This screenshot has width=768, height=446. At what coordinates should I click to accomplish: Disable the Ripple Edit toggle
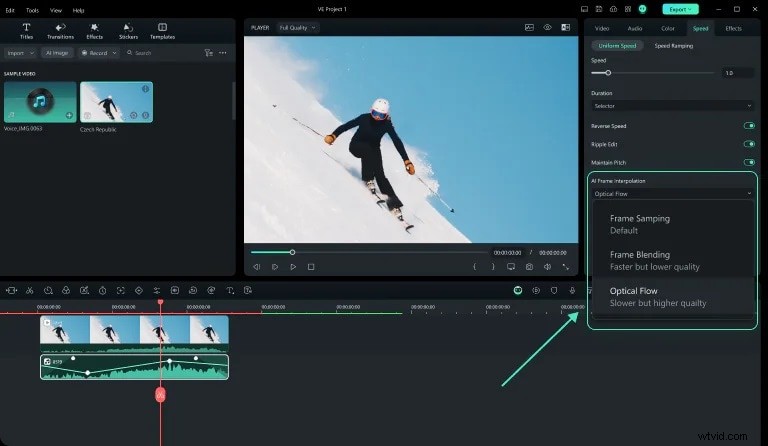pyautogui.click(x=748, y=144)
